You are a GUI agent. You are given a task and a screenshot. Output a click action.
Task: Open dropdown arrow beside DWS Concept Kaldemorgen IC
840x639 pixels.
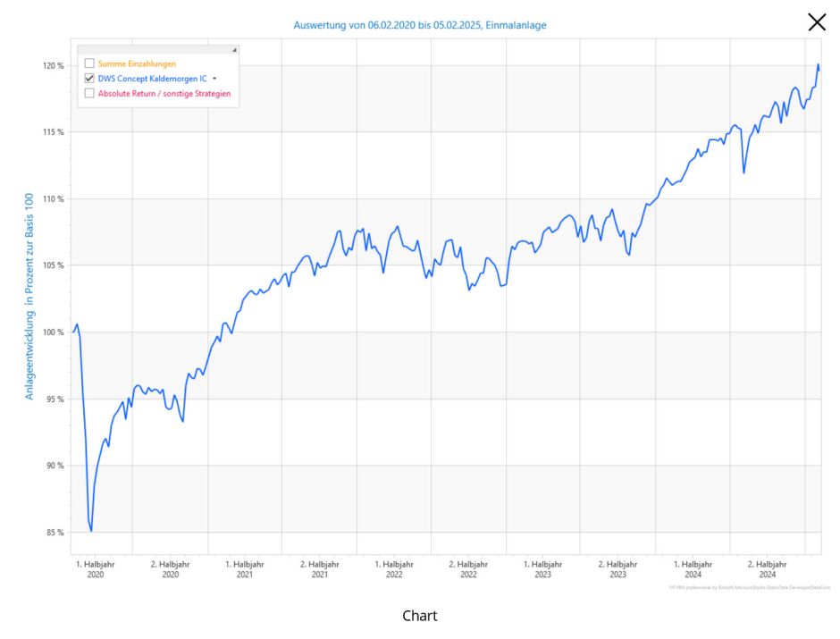tap(214, 79)
